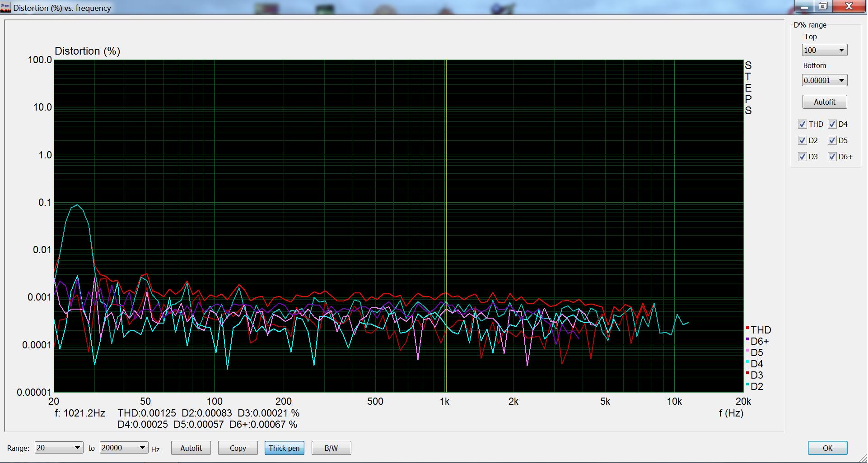
Task: Click the D5 legend entry
Action: [755, 352]
